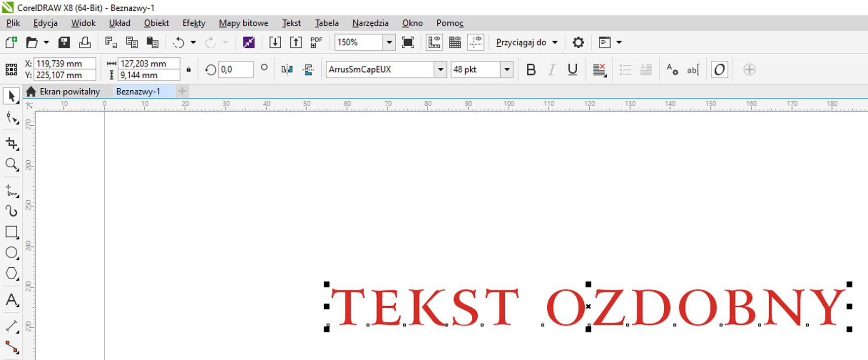Expand the Open file dropdown arrow
Screen dimensions: 868x360
(x=46, y=43)
